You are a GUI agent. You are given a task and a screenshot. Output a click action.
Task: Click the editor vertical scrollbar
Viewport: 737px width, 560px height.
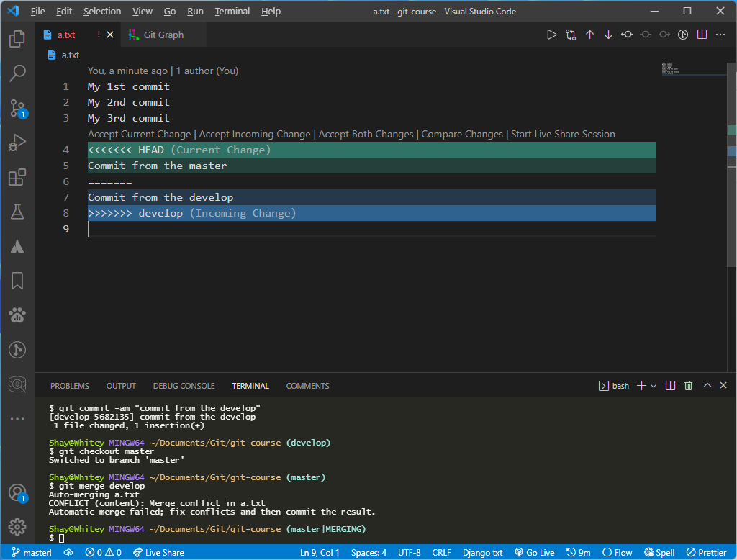pyautogui.click(x=732, y=165)
